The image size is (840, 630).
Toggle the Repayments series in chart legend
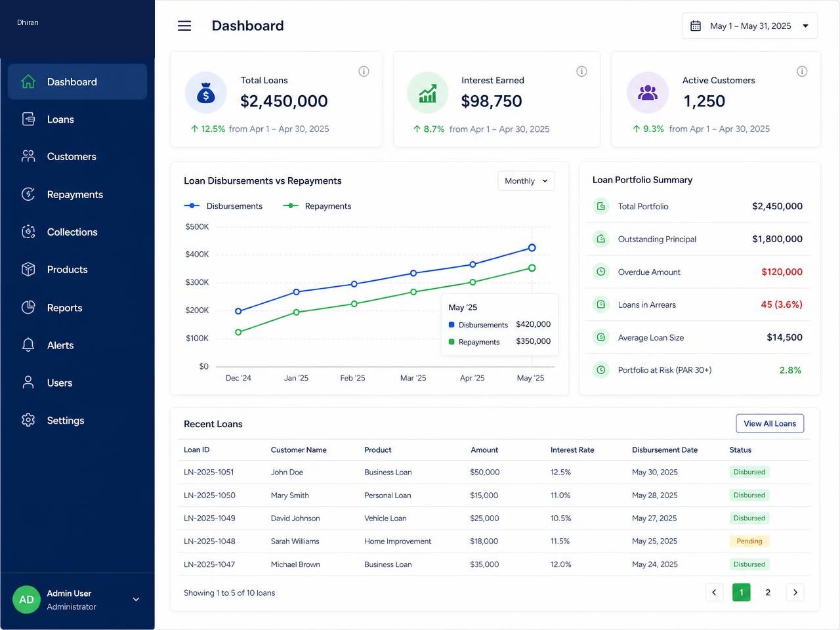click(x=317, y=206)
